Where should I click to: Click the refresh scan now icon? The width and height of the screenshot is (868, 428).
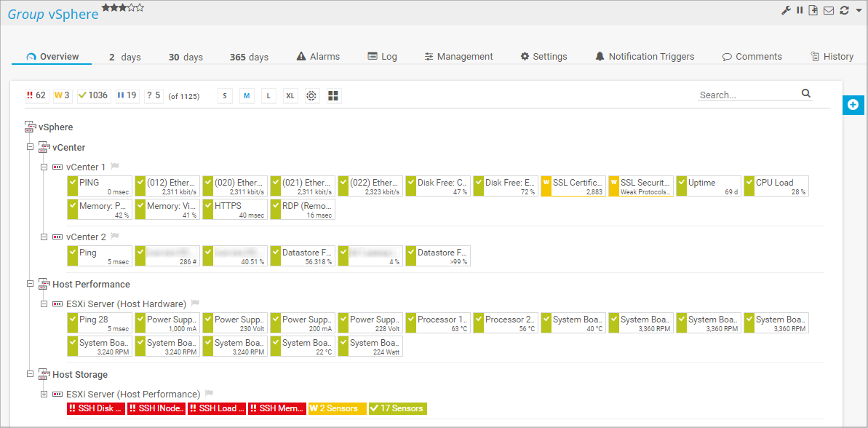[x=844, y=10]
